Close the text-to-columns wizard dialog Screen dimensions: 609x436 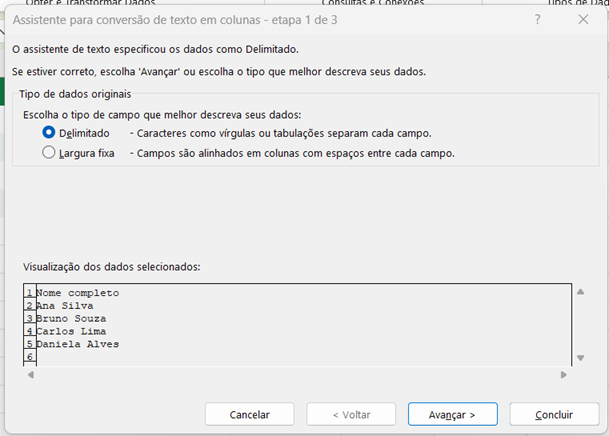583,19
